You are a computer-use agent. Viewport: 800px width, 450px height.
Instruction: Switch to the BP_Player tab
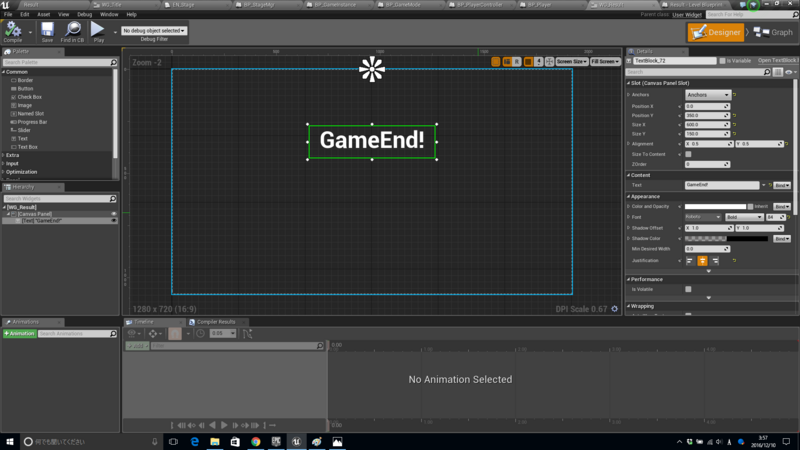click(539, 5)
